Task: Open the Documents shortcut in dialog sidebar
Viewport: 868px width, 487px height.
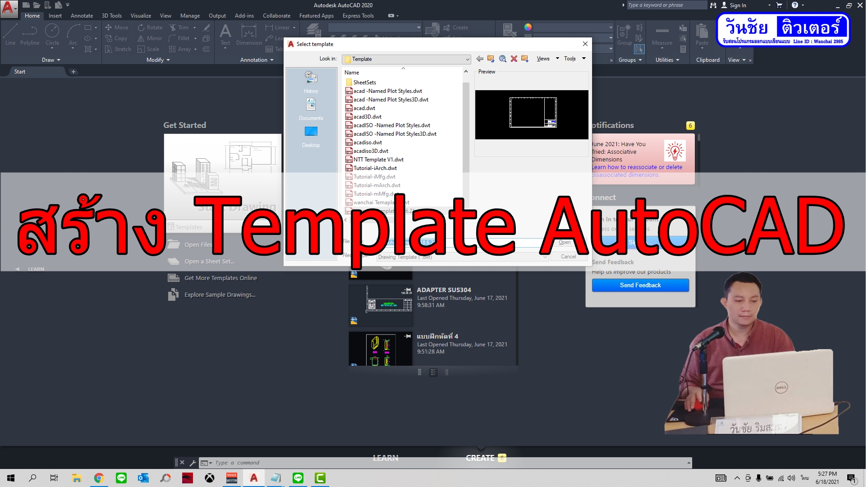Action: coord(311,110)
